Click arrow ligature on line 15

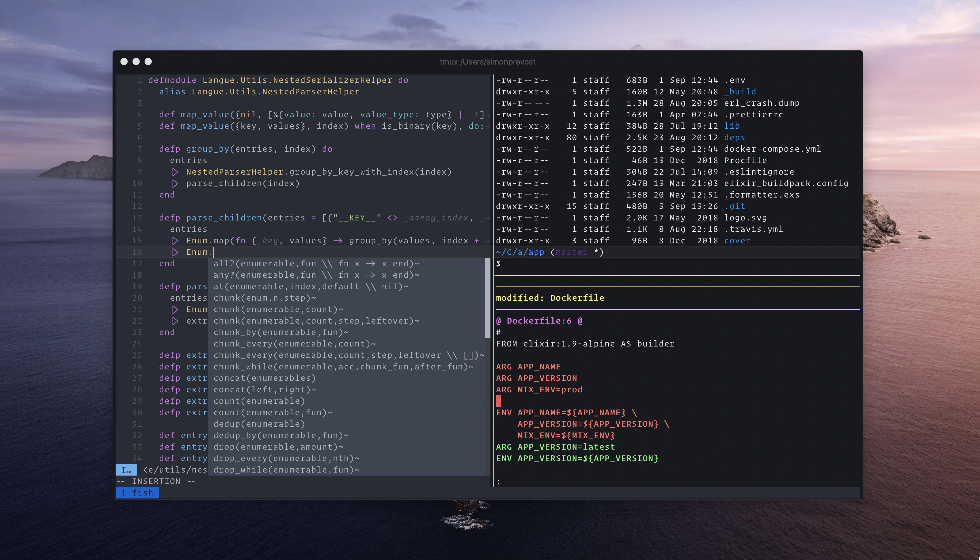tap(338, 241)
